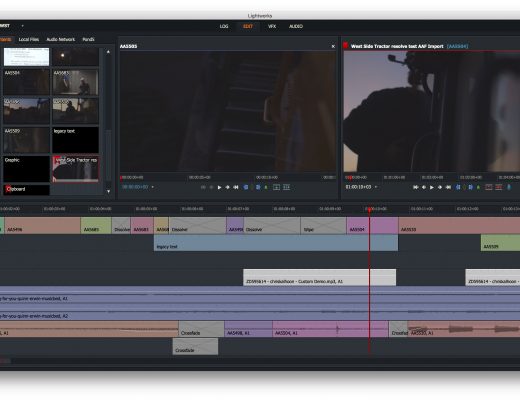Set mark in point in source viewer
Image resolution: width=520 pixels, height=400 pixels.
pyautogui.click(x=246, y=187)
